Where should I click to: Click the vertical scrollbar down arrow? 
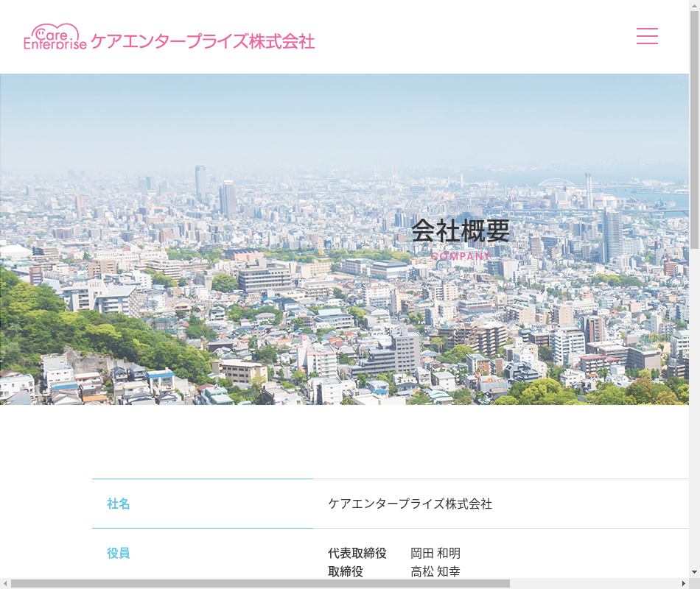click(694, 572)
